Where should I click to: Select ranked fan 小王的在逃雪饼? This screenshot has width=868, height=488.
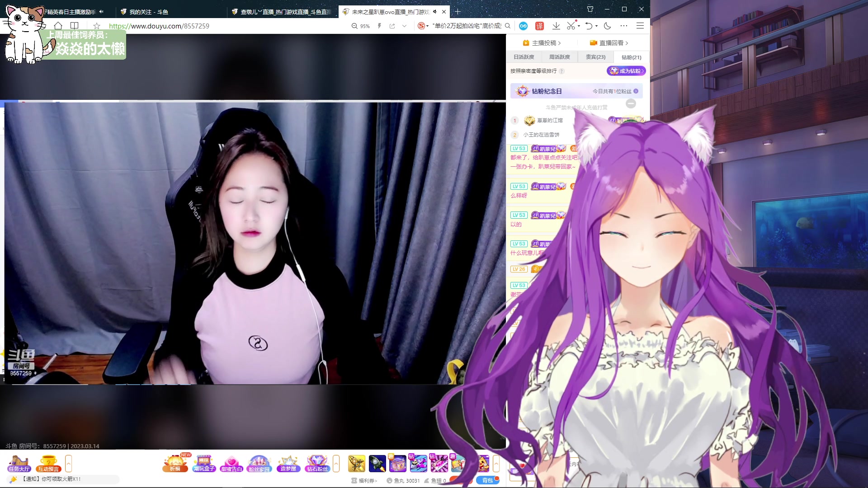(x=541, y=135)
